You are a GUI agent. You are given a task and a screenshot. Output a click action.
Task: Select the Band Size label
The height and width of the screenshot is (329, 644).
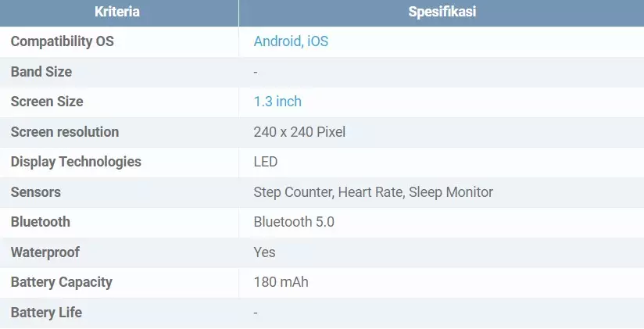(x=41, y=72)
